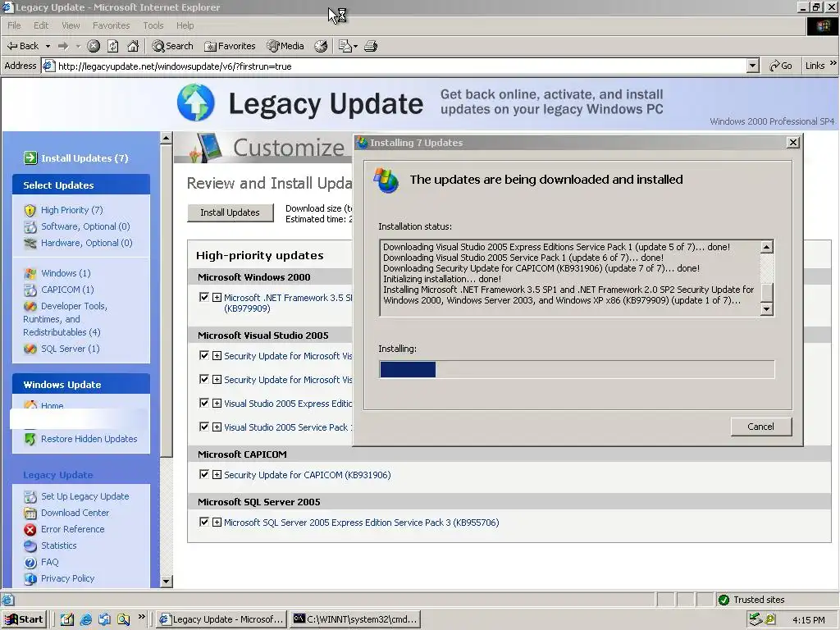Image resolution: width=840 pixels, height=630 pixels.
Task: Click the Windows category flag icon
Action: pyautogui.click(x=30, y=273)
